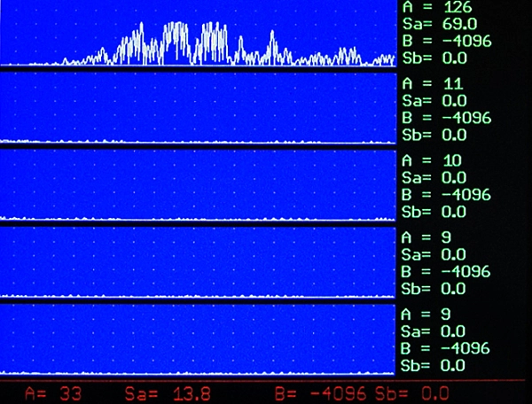Select the flat trace panel beside A = 10
Screen dimensions: 532x404
click(198, 185)
